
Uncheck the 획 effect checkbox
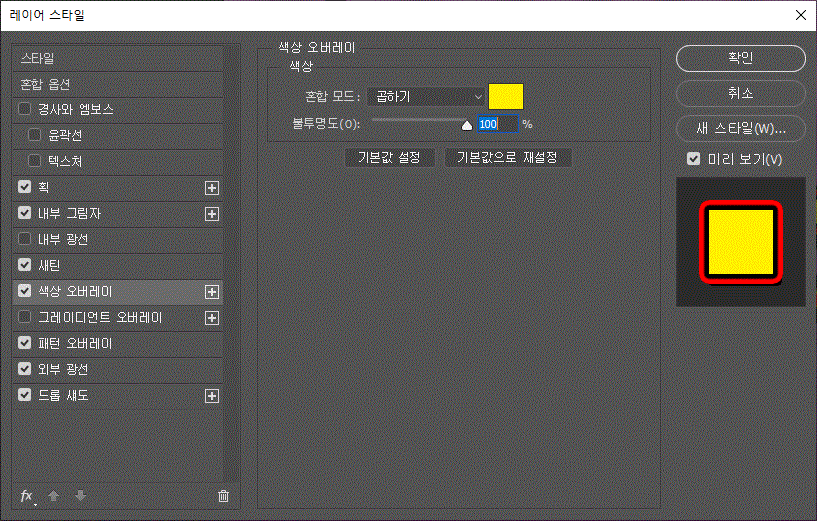24,187
